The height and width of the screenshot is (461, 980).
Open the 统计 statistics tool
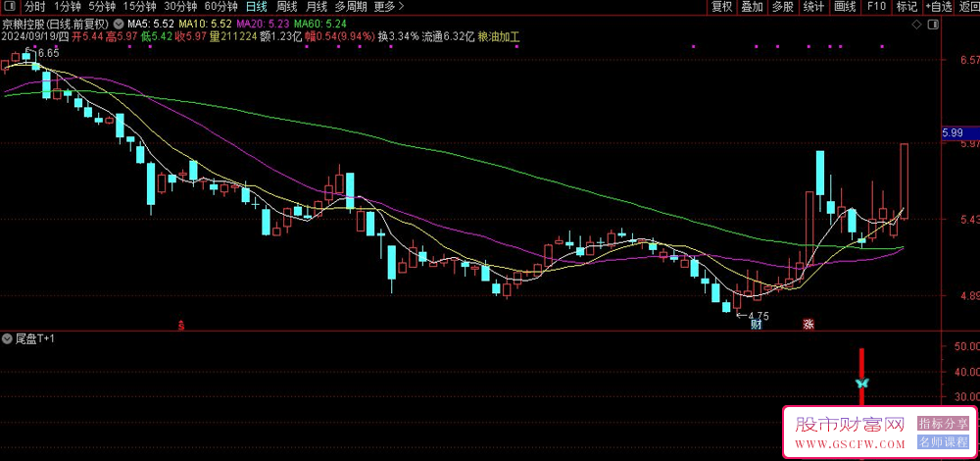813,7
